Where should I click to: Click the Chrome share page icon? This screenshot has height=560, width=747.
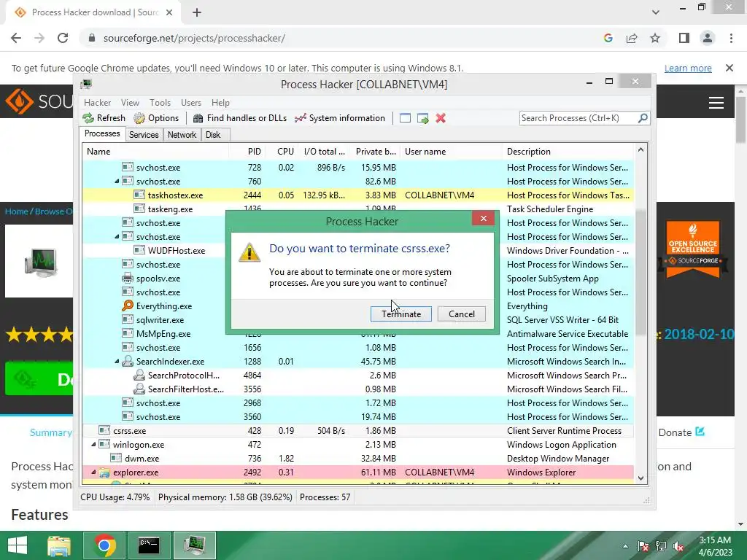point(632,38)
